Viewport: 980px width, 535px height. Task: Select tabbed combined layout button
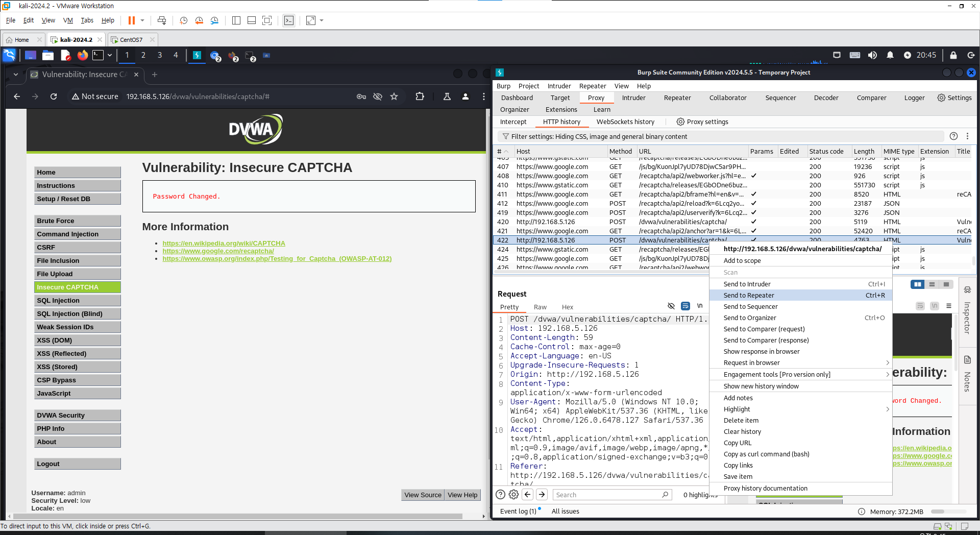(946, 284)
